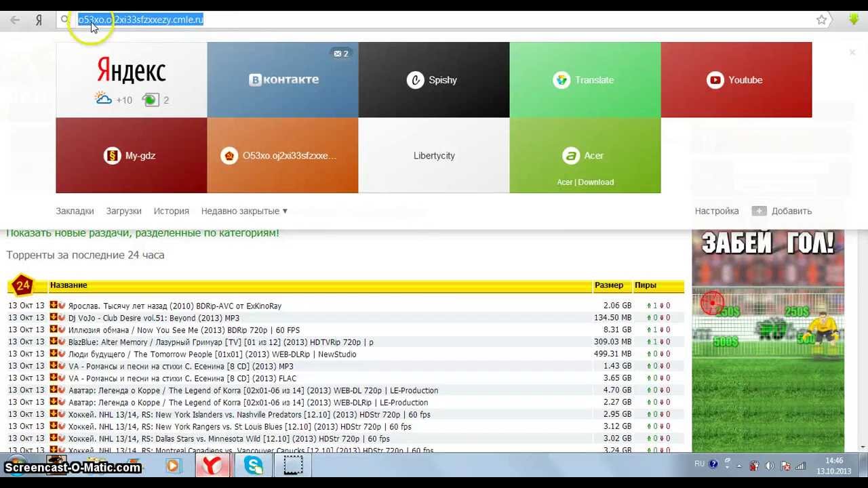Open the Spishy tile
The image size is (868, 488).
point(434,80)
